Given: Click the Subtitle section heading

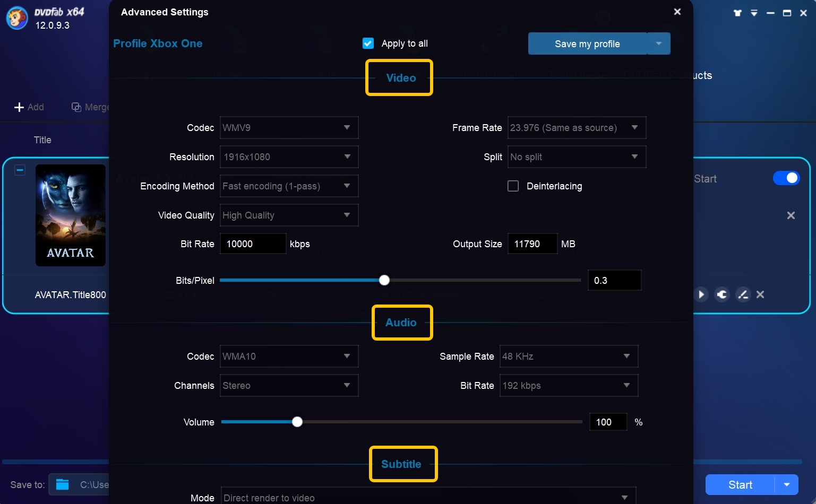Looking at the screenshot, I should coord(401,464).
